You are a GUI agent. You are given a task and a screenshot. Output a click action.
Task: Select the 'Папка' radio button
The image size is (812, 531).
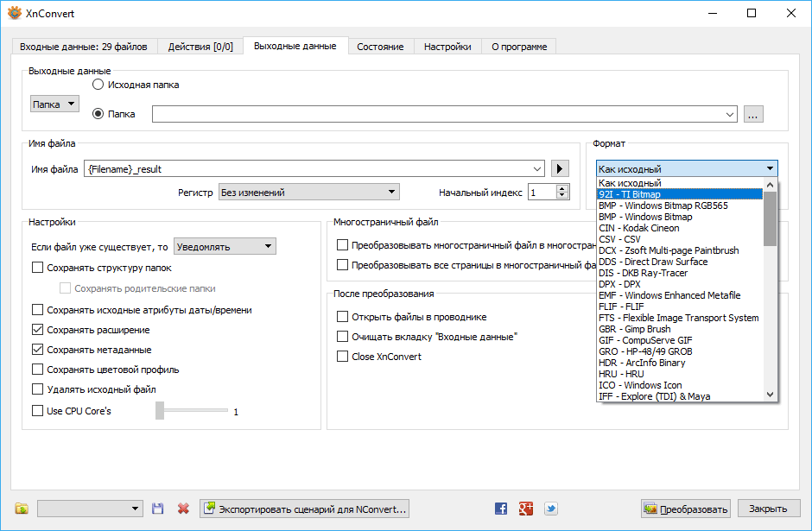tap(98, 114)
